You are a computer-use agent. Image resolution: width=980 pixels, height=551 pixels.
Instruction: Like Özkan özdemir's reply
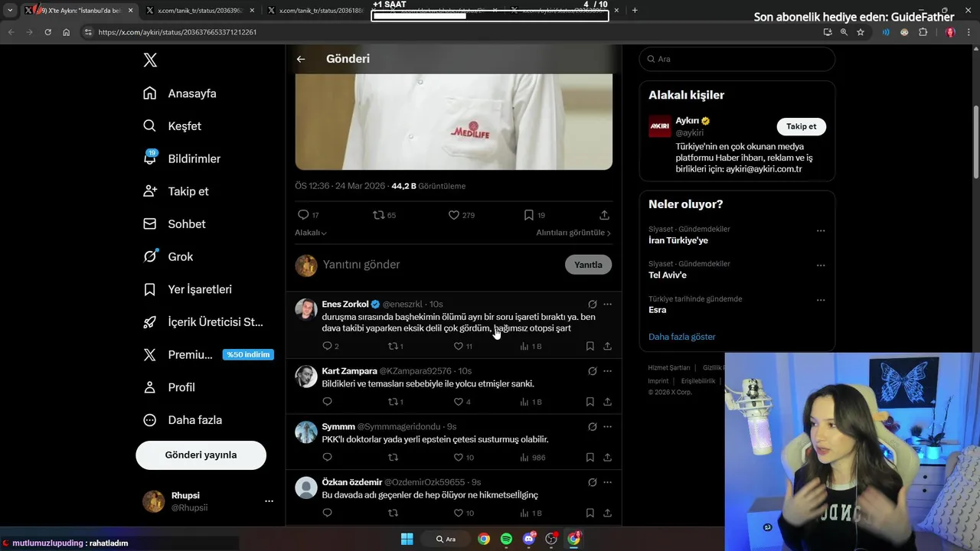459,514
